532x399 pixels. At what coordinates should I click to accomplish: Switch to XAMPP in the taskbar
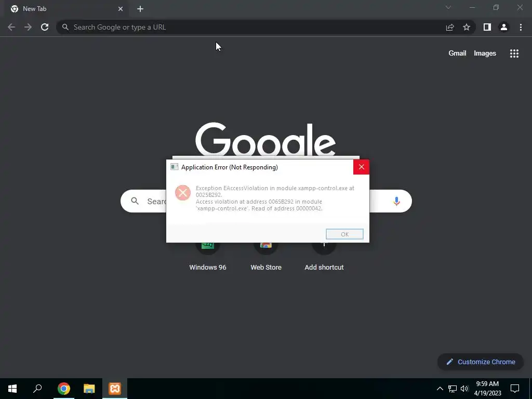[115, 389]
